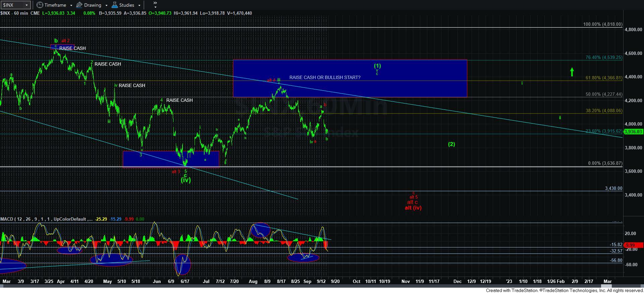This screenshot has width=644, height=293.
Task: Select the red 'alt c' wave label
Action: pos(412,202)
